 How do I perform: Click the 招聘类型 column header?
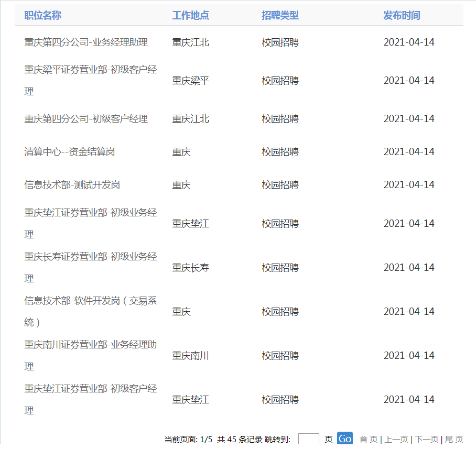[x=280, y=16]
